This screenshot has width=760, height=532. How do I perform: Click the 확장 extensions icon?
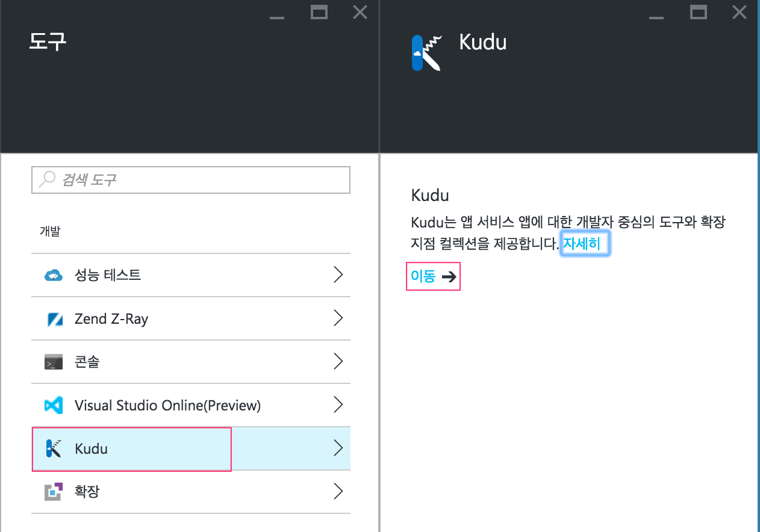[x=54, y=492]
